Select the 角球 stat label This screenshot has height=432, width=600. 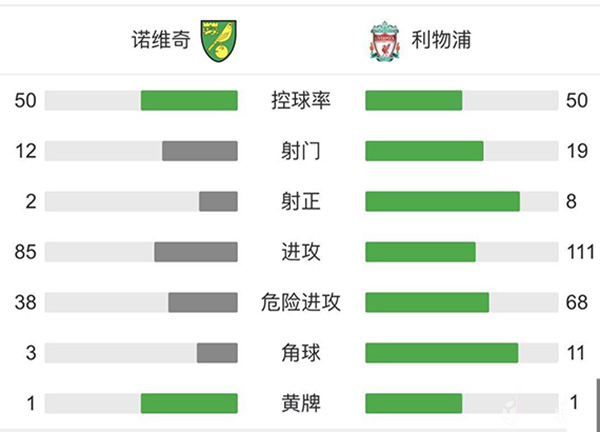[x=301, y=353]
